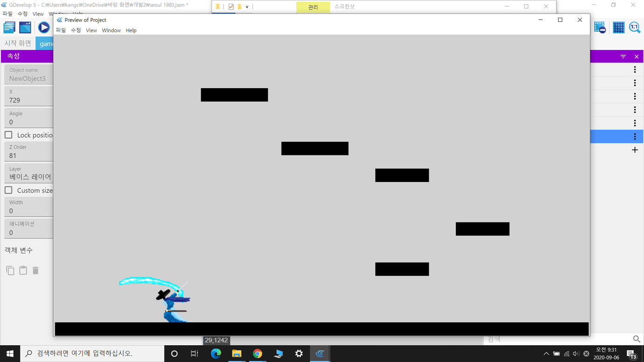
Task: Open the Layer dropdown showing 베이스 레이어
Action: tap(28, 176)
